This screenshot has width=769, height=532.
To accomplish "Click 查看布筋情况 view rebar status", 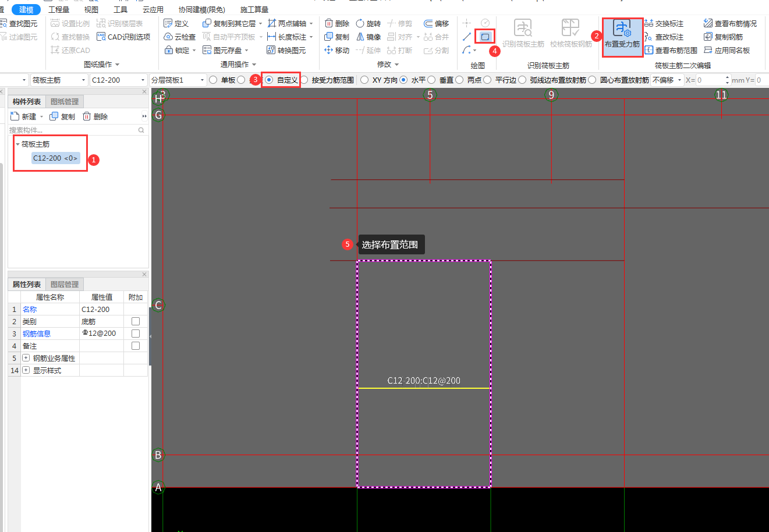I will (x=730, y=23).
